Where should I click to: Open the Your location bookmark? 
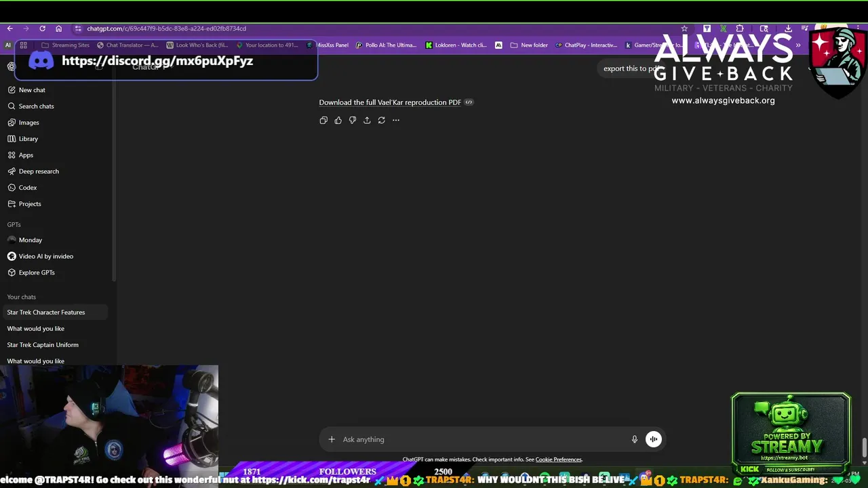click(x=267, y=45)
